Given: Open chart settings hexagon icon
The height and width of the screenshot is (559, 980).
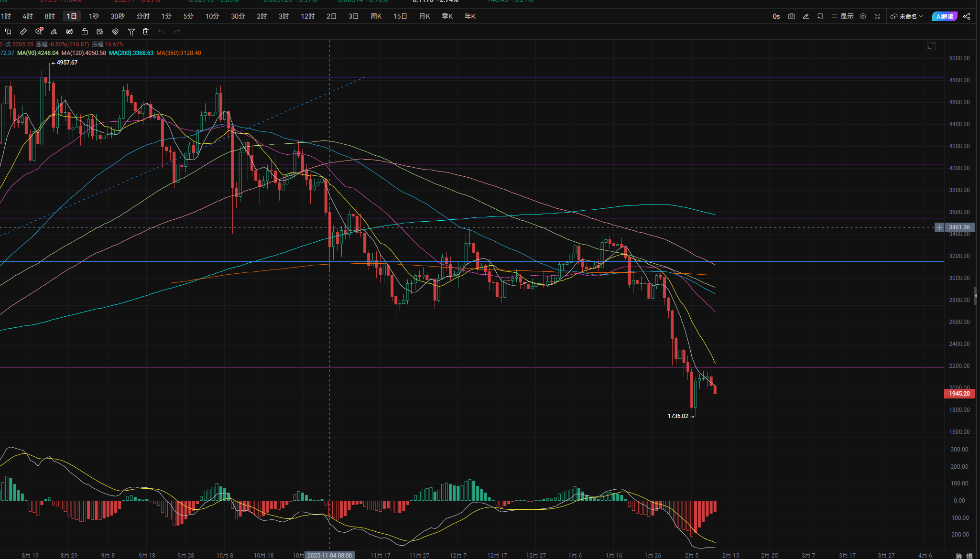Looking at the screenshot, I should (x=863, y=16).
